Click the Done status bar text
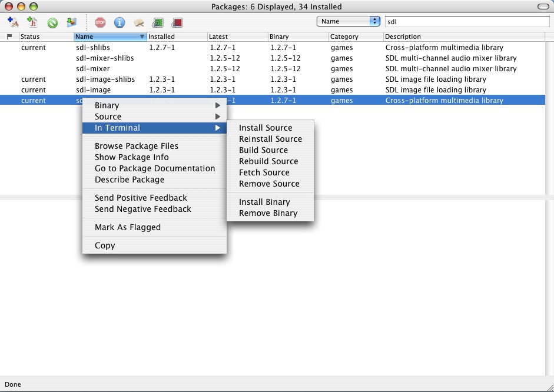The width and height of the screenshot is (554, 392). pyautogui.click(x=13, y=384)
